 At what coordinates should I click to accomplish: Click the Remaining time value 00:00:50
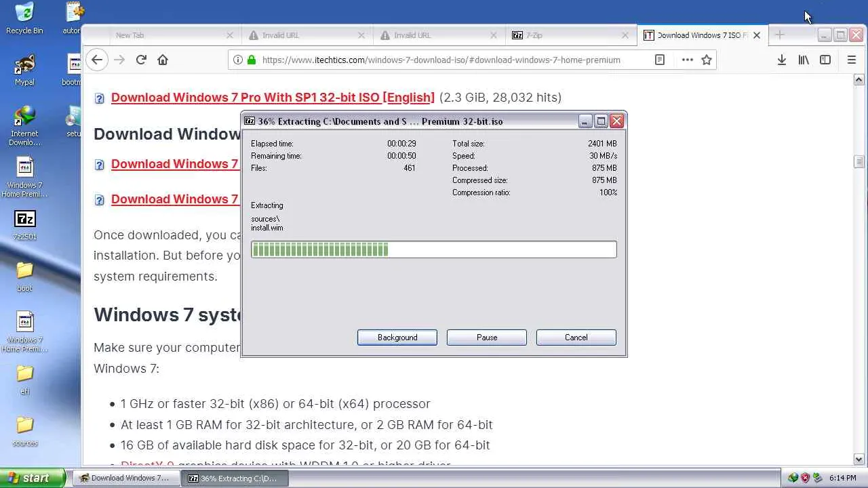pos(401,156)
